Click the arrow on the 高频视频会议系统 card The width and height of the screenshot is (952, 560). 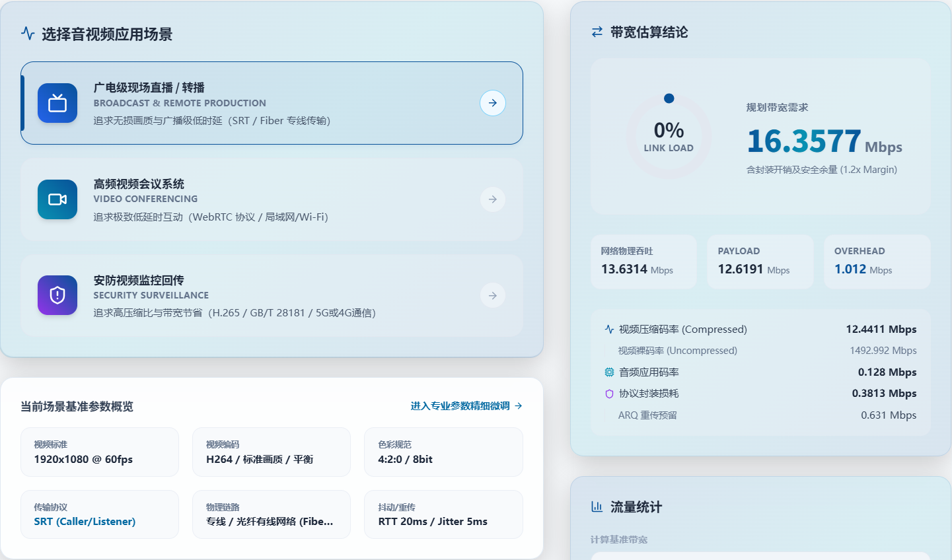click(x=493, y=199)
